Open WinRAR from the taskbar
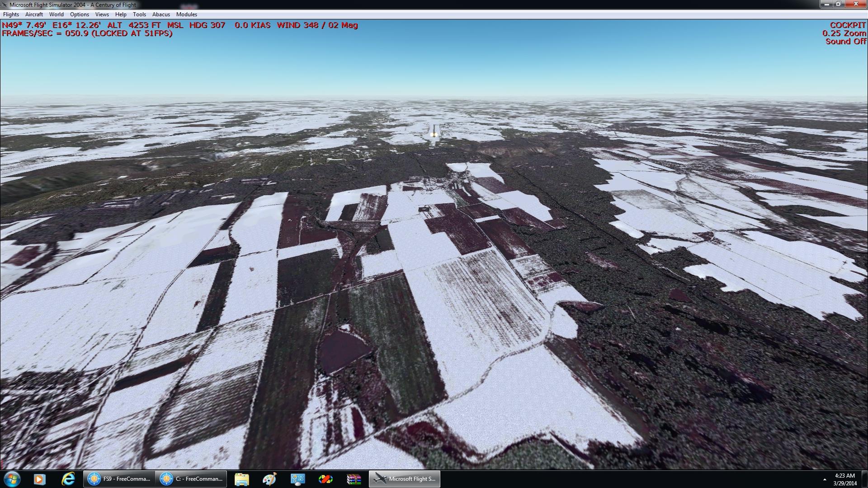The image size is (868, 488). [x=354, y=479]
